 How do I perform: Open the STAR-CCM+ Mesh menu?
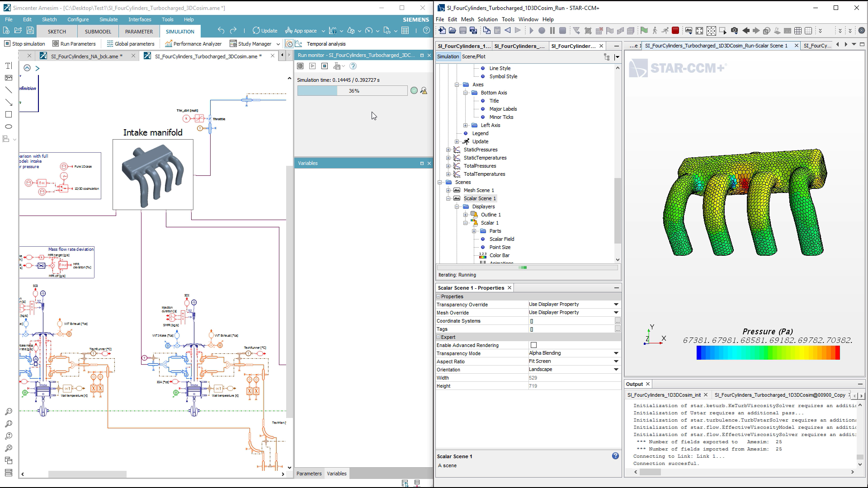pos(467,19)
